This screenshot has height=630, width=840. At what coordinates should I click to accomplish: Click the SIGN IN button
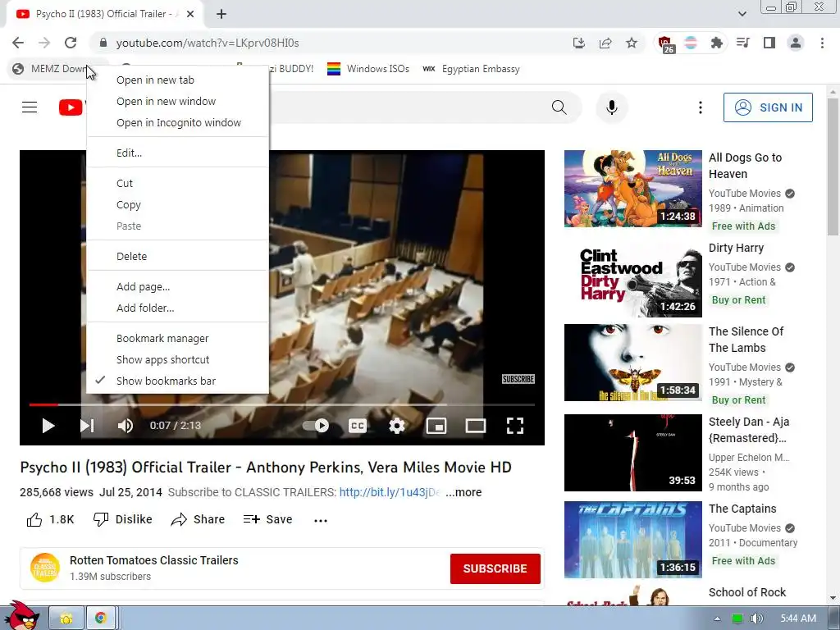(768, 107)
